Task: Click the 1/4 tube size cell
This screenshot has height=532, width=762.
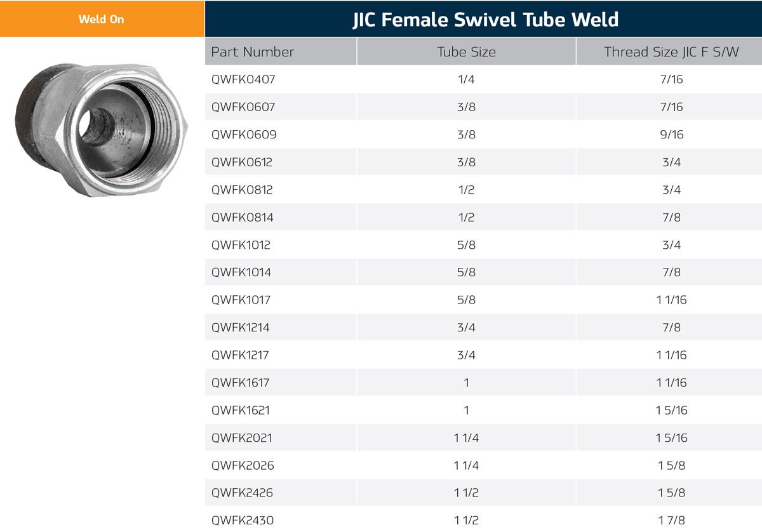Action: pyautogui.click(x=466, y=80)
